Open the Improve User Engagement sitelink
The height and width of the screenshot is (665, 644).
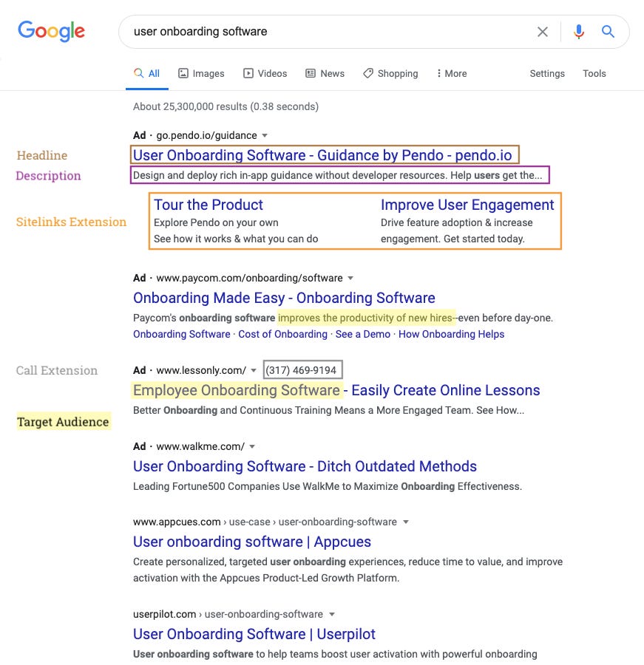click(x=467, y=205)
